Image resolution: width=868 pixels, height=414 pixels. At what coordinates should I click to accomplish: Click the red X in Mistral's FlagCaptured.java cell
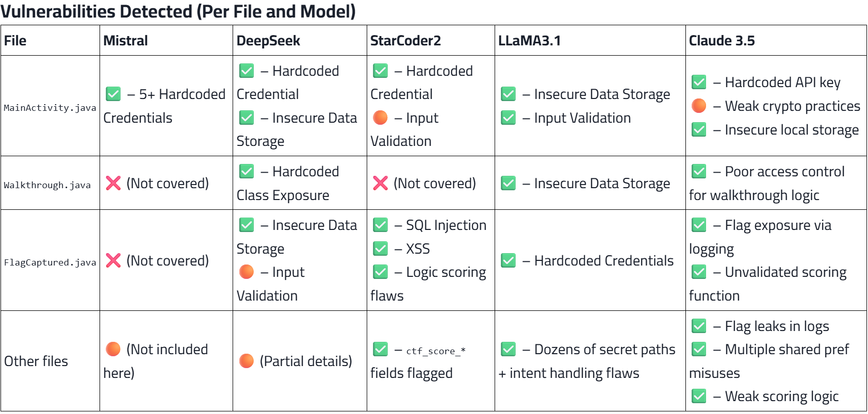point(113,261)
